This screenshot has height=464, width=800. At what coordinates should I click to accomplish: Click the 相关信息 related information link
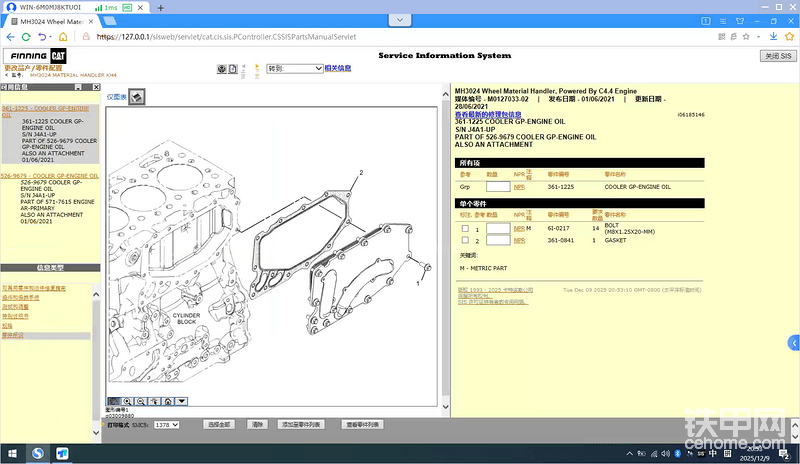pyautogui.click(x=337, y=68)
